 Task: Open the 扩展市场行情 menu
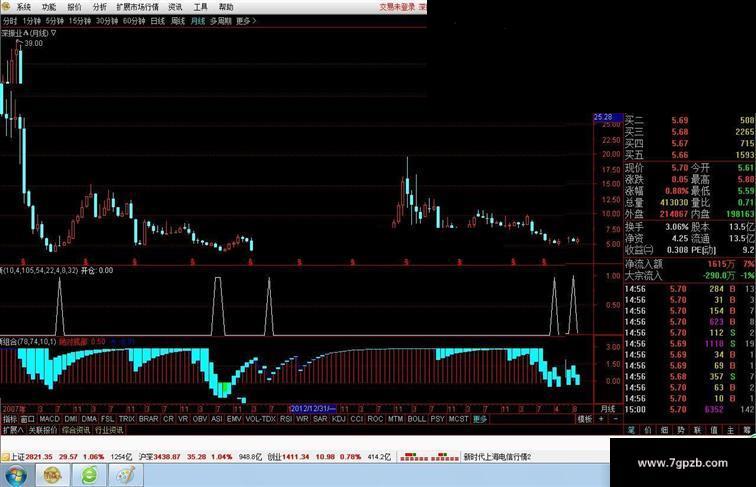pyautogui.click(x=137, y=7)
